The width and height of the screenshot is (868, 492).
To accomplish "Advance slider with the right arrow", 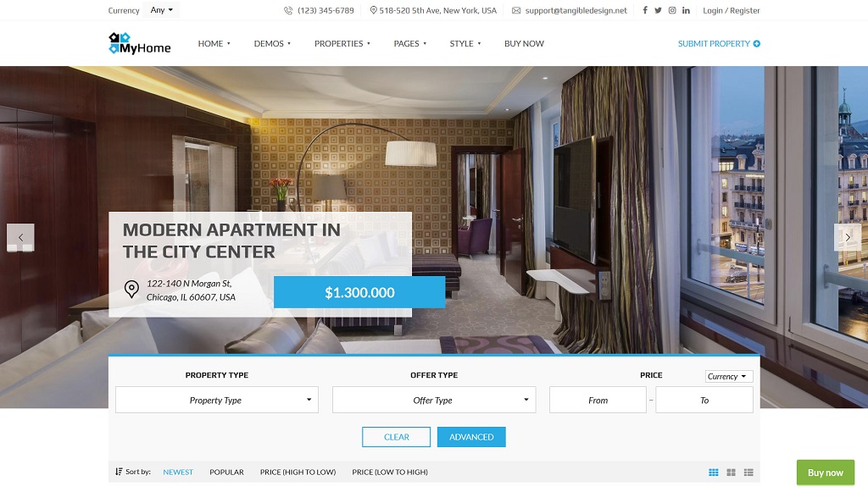I will [x=848, y=237].
